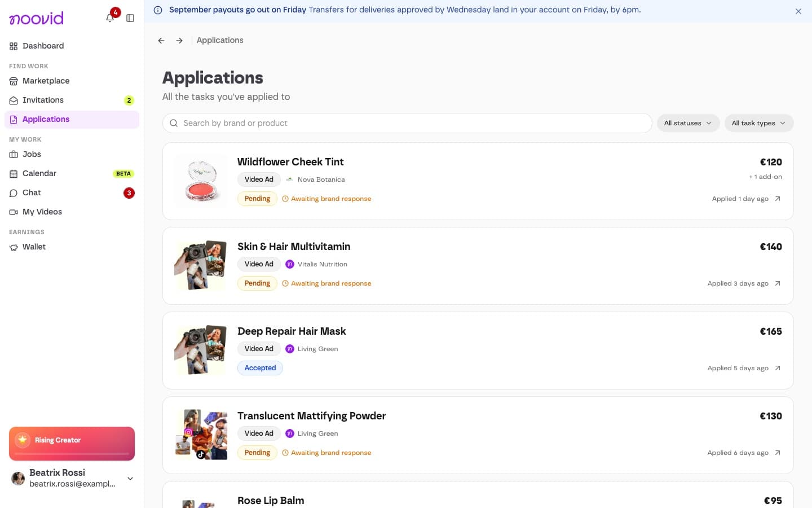The width and height of the screenshot is (812, 508).
Task: Open the Translucent Mattifying Powder thumbnail
Action: [201, 435]
